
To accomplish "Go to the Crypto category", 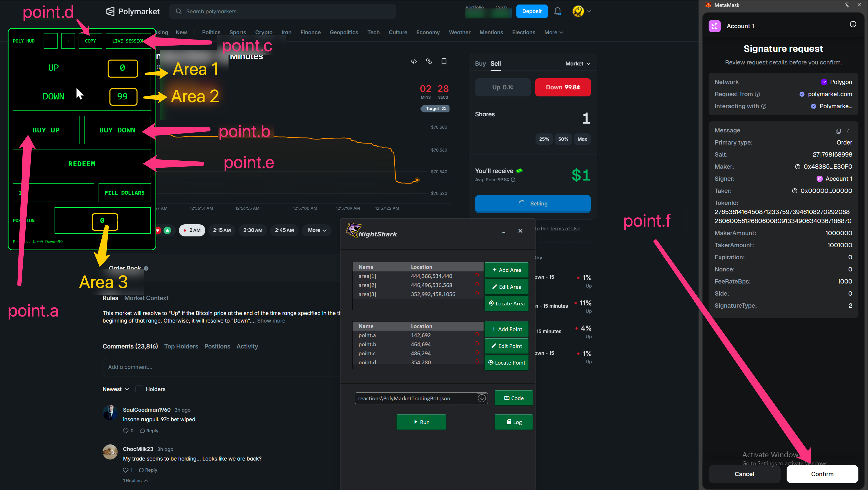I will [264, 32].
